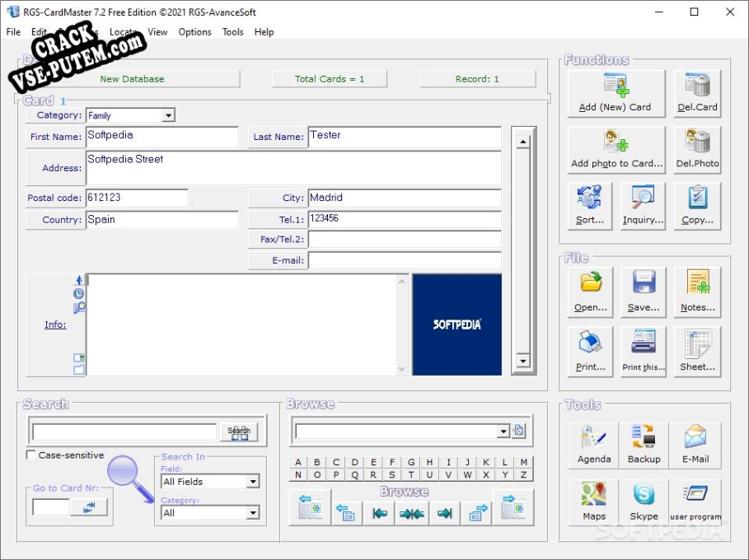Open the Sheet view

697,352
